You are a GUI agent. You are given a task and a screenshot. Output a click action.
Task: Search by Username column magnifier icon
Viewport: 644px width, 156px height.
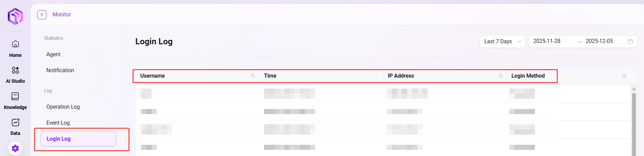[253, 76]
